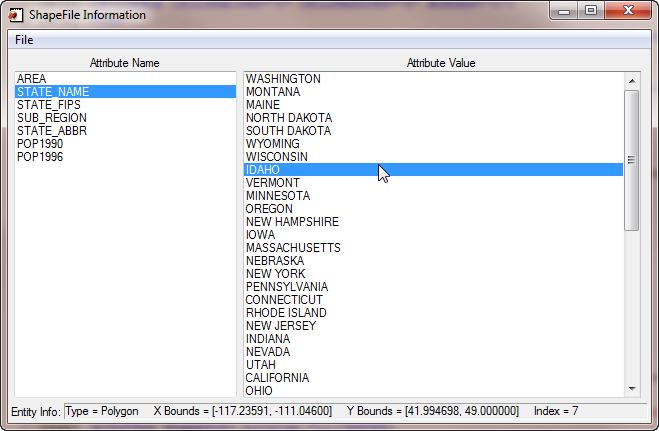The width and height of the screenshot is (659, 431).
Task: Select MONTANA in the value list
Action: (x=433, y=92)
